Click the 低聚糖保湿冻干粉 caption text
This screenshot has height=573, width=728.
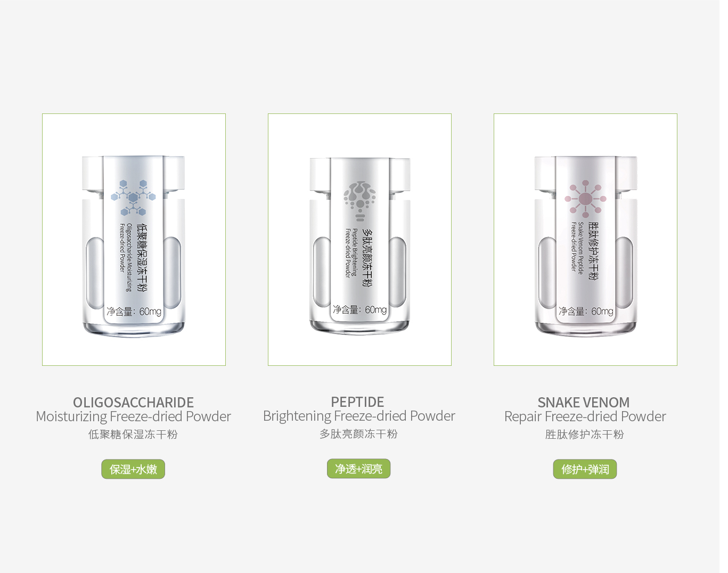click(x=133, y=435)
